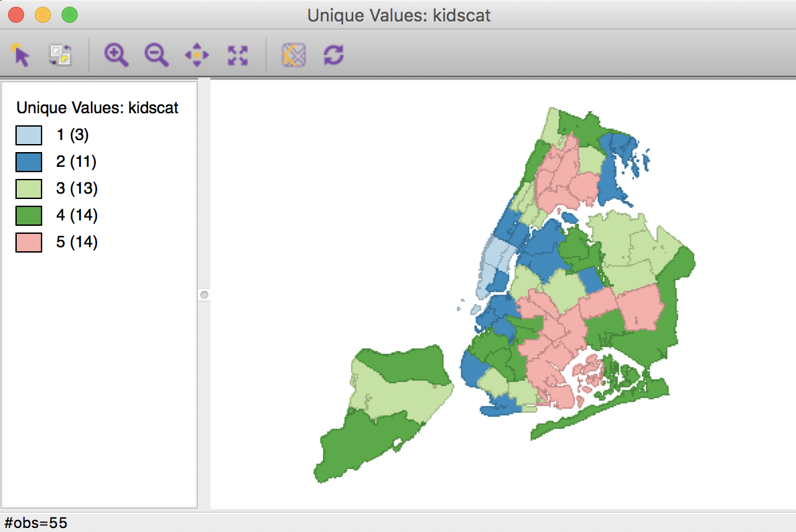Click the panel splitter handle
Screen dimensions: 796x532
click(x=203, y=294)
